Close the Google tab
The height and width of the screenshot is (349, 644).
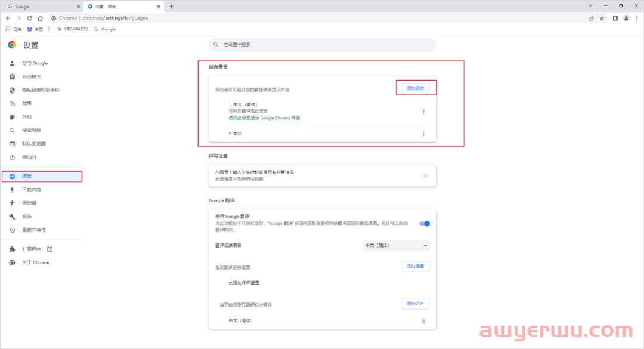[78, 7]
